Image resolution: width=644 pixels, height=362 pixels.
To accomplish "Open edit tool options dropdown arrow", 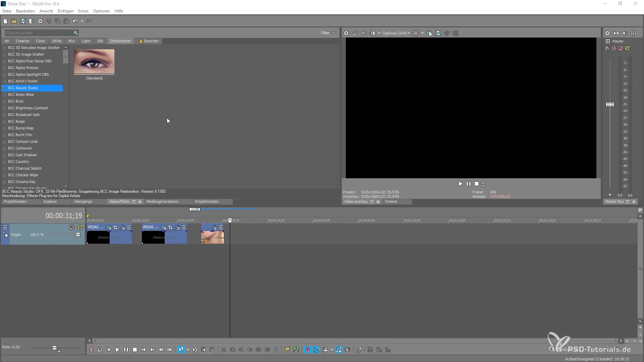I will click(x=188, y=350).
